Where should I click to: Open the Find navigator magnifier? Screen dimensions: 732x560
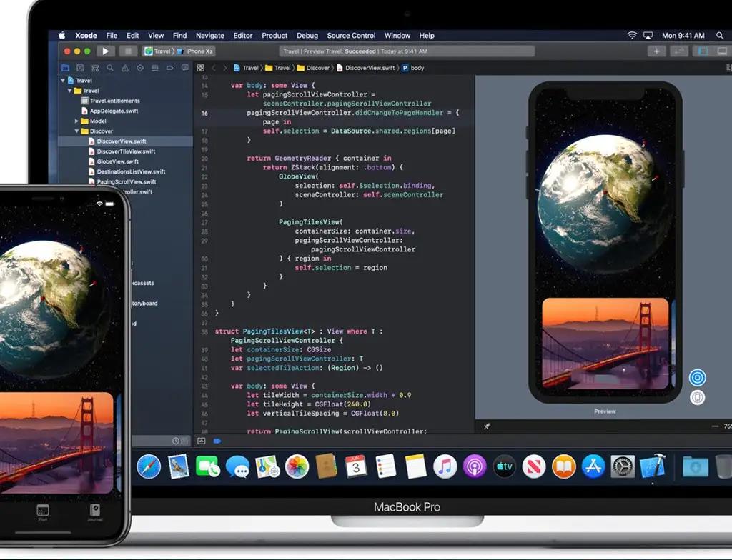click(109, 68)
